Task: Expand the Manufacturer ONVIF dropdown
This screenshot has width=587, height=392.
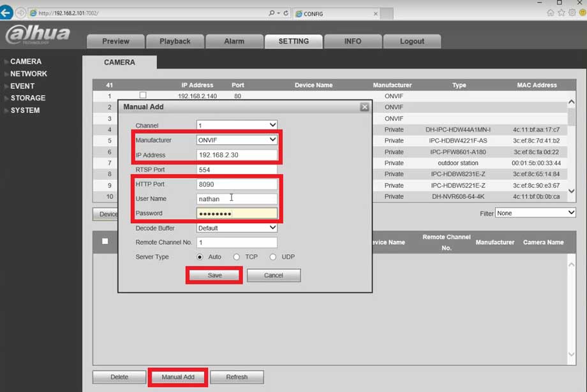Action: click(237, 140)
